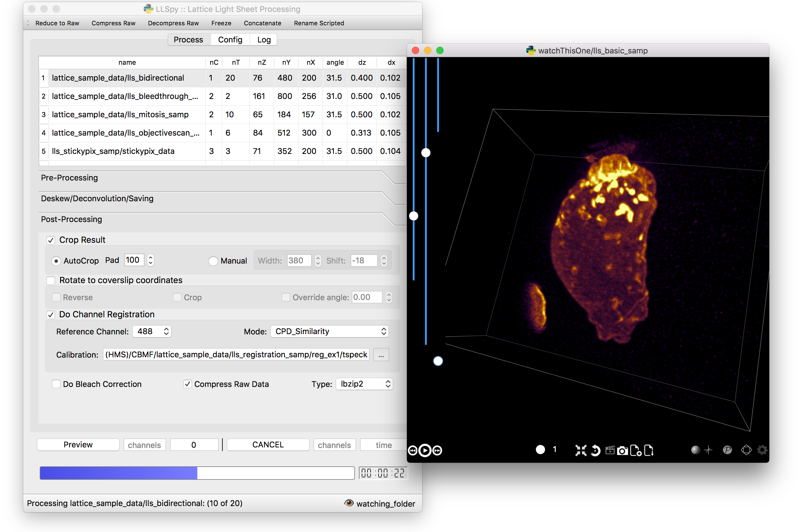Click the movie clapperboard record icon
The image size is (805, 532).
tap(609, 450)
